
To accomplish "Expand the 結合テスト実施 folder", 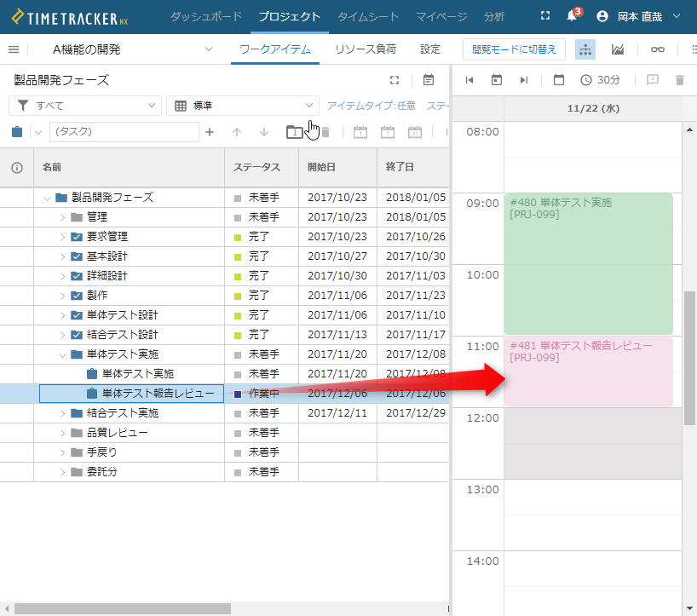I will point(62,413).
